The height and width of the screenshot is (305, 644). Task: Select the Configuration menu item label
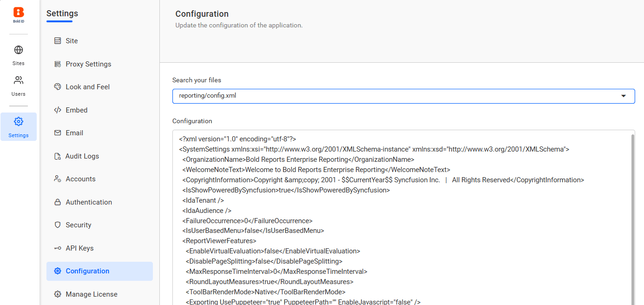coord(87,271)
